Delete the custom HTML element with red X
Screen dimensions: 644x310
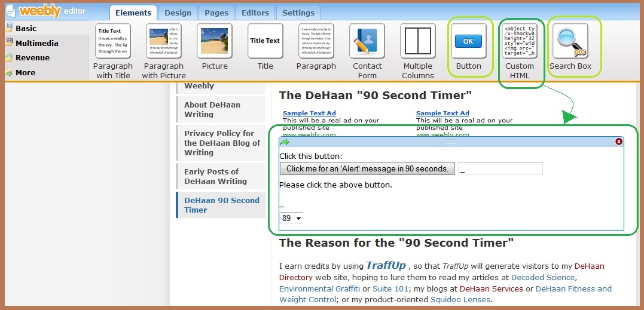coord(619,142)
